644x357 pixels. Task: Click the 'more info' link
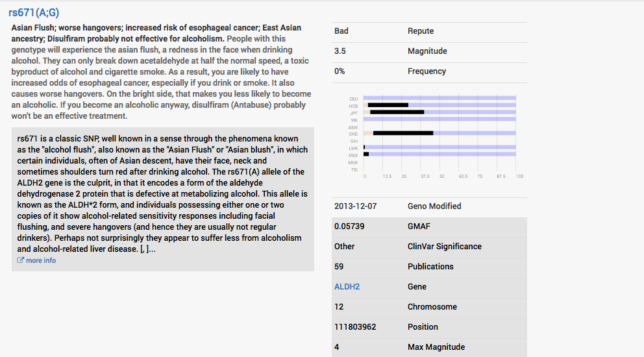tap(41, 260)
